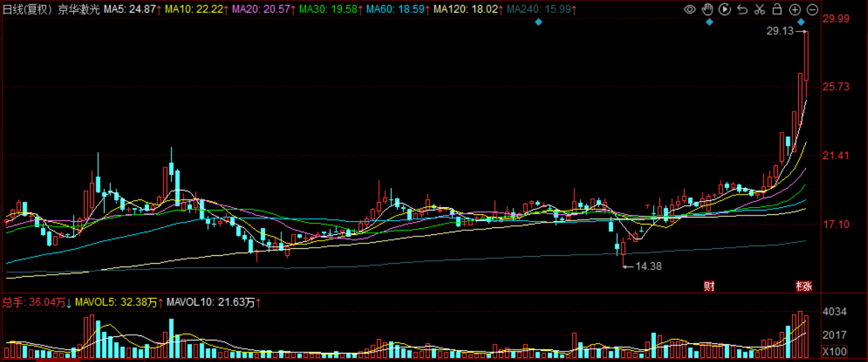The height and width of the screenshot is (362, 868).
Task: Click the blue diamond marker above the 29.13 high
Action: (x=801, y=23)
